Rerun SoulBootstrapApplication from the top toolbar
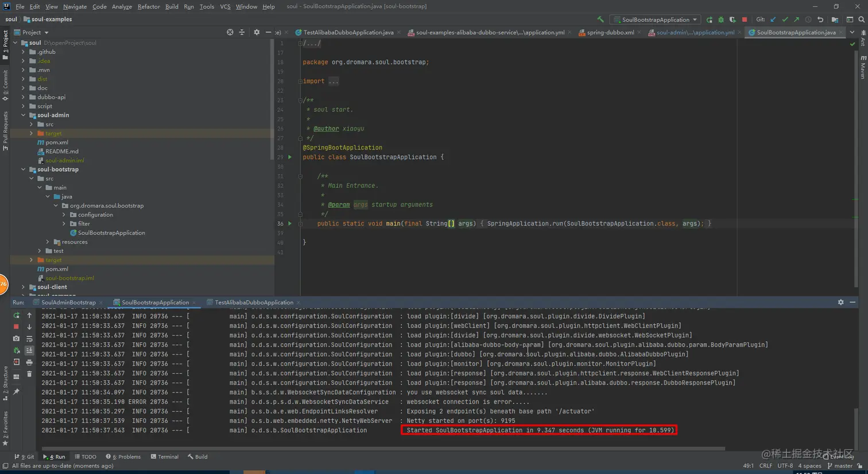Image resolution: width=868 pixels, height=474 pixels. tap(710, 20)
